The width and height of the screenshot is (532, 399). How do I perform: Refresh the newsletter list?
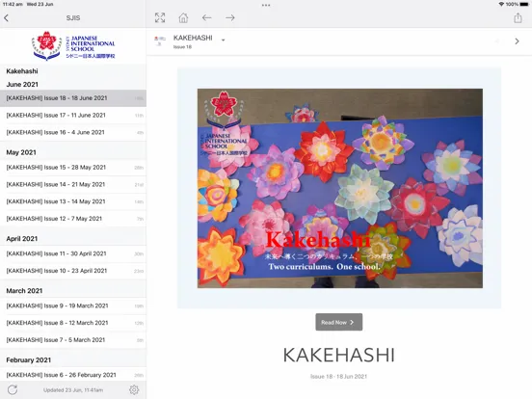click(x=13, y=389)
